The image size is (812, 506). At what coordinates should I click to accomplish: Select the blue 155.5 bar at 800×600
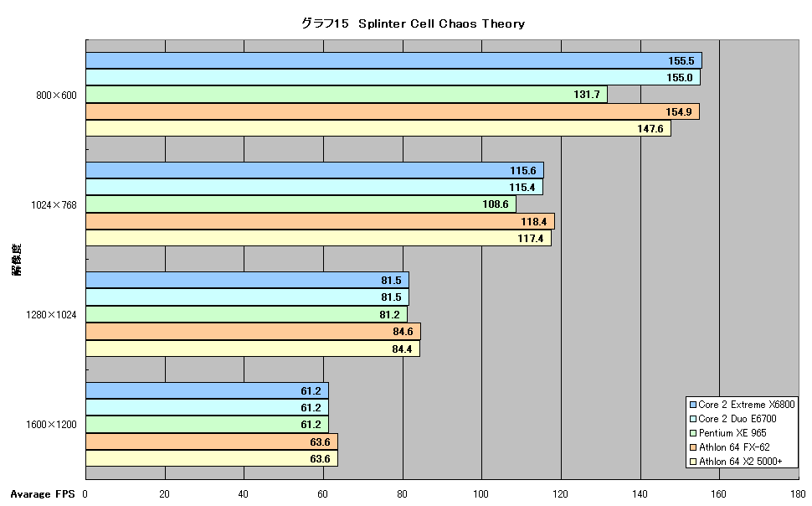click(393, 60)
